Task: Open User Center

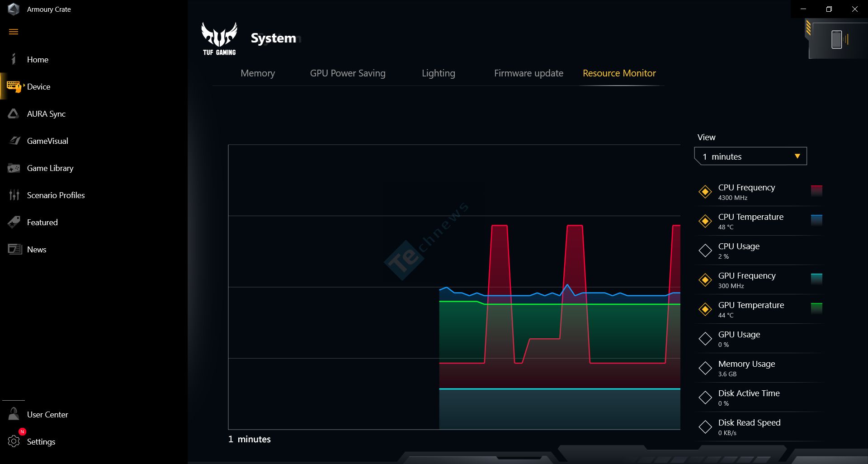Action: [x=47, y=415]
